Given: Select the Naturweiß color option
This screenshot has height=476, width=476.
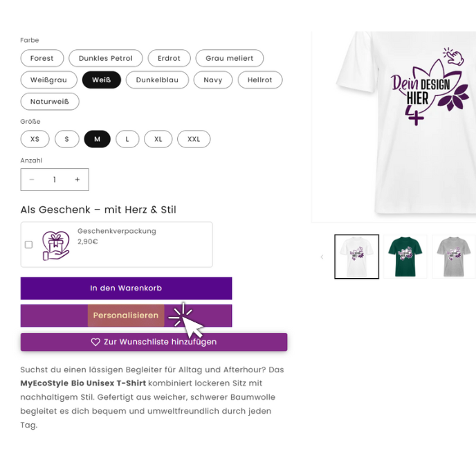Looking at the screenshot, I should (x=50, y=102).
